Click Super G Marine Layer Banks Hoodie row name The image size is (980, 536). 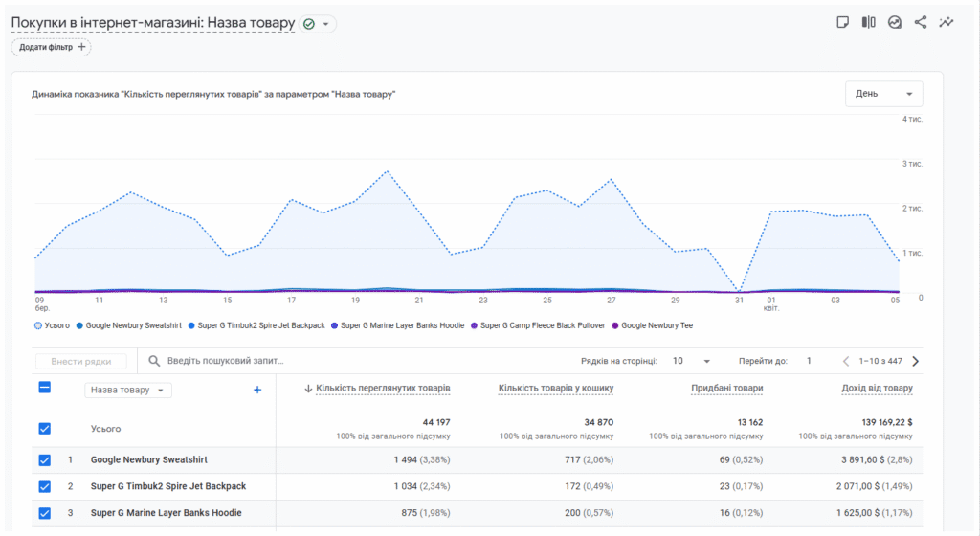(x=166, y=513)
